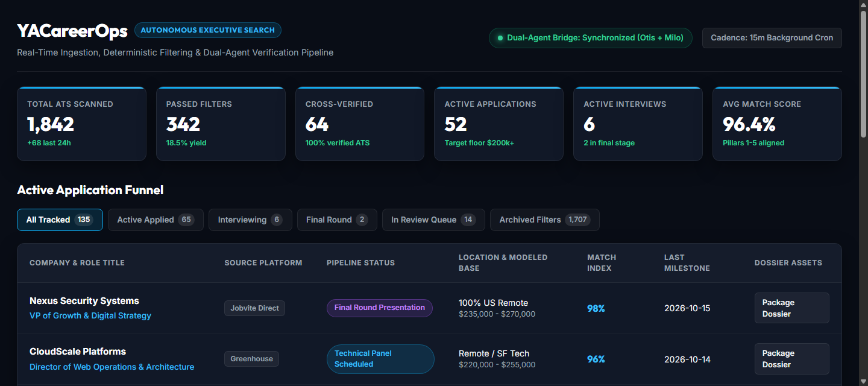Select the Total ATS Scanned card

[81, 124]
